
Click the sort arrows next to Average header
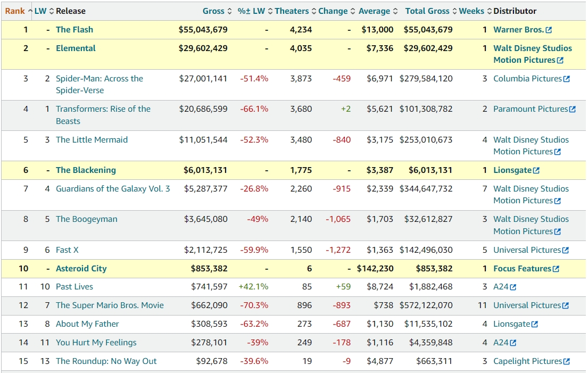click(395, 11)
